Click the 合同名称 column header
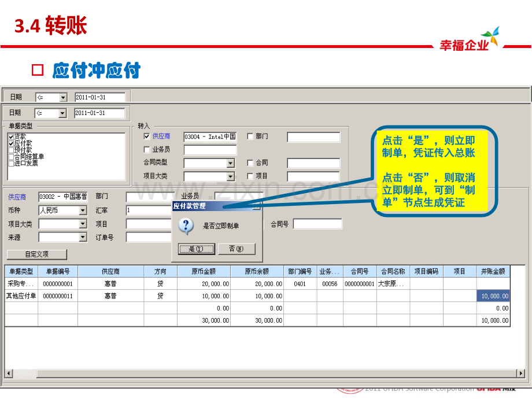This screenshot has height=399, width=532. (393, 271)
